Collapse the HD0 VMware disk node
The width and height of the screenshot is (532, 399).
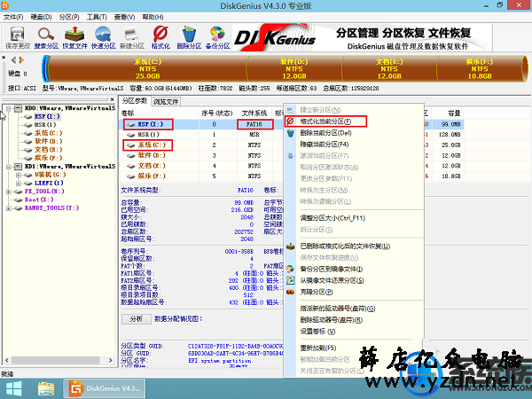[9, 108]
